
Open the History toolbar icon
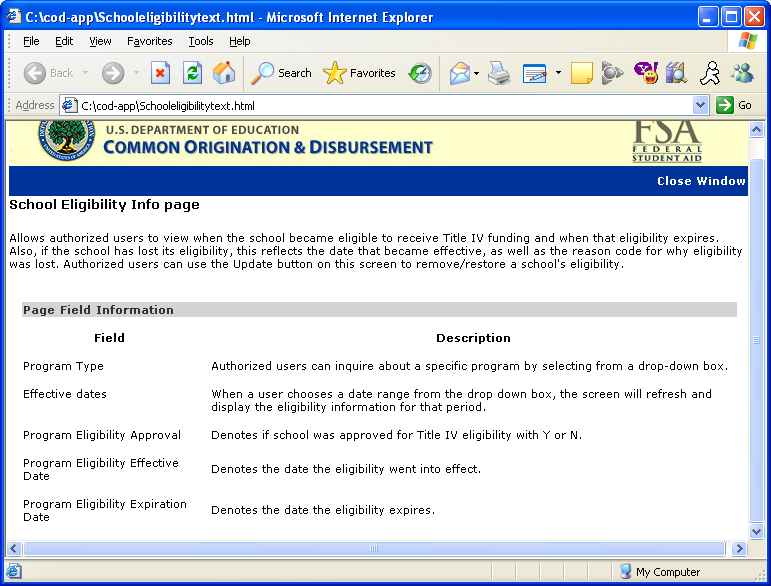(420, 73)
